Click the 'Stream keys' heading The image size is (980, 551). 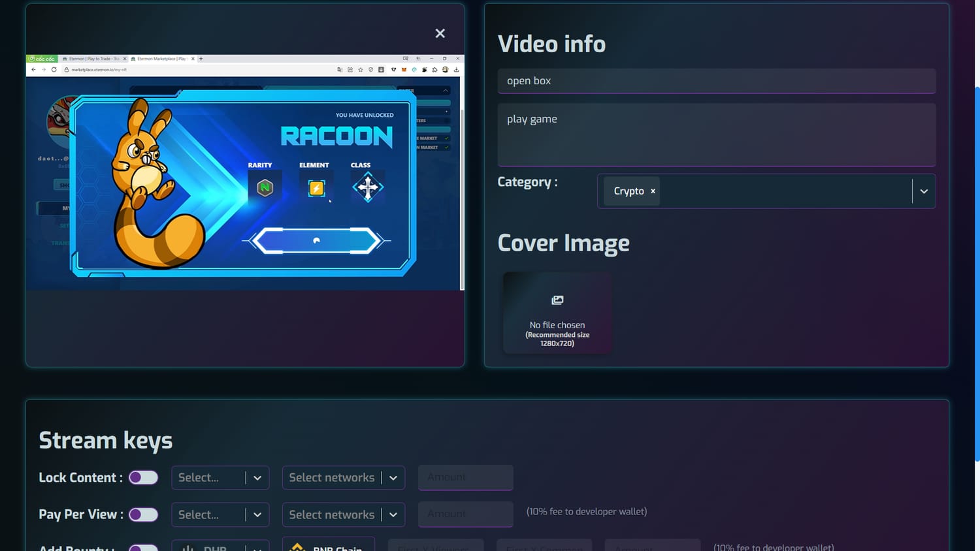106,441
